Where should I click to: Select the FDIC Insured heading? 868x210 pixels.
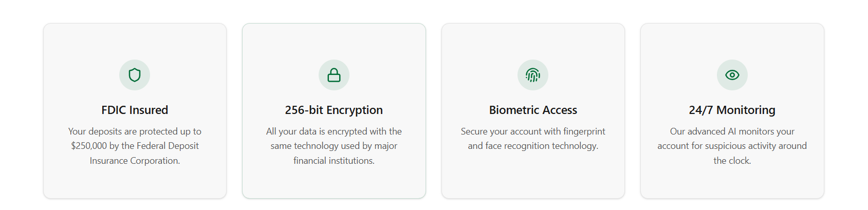135,110
